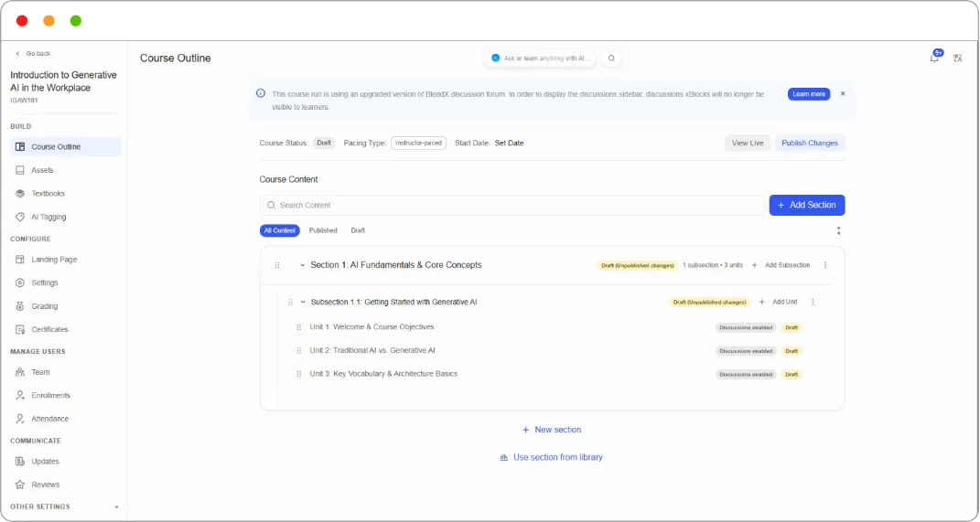
Task: Open Section 1 three-dot menu
Action: 825,265
